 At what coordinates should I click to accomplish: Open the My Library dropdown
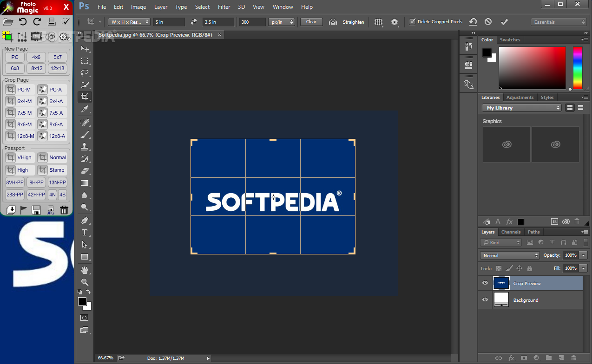point(522,108)
